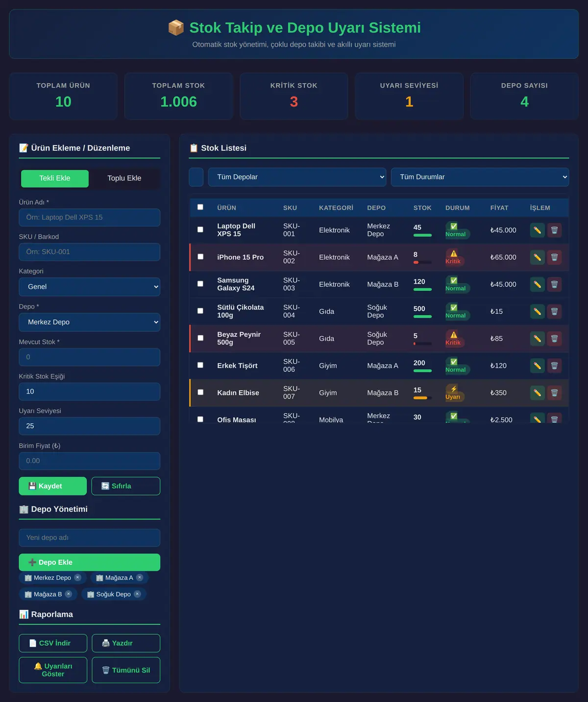Switch to the Tekli Ekle tab
588x702 pixels.
tap(55, 178)
